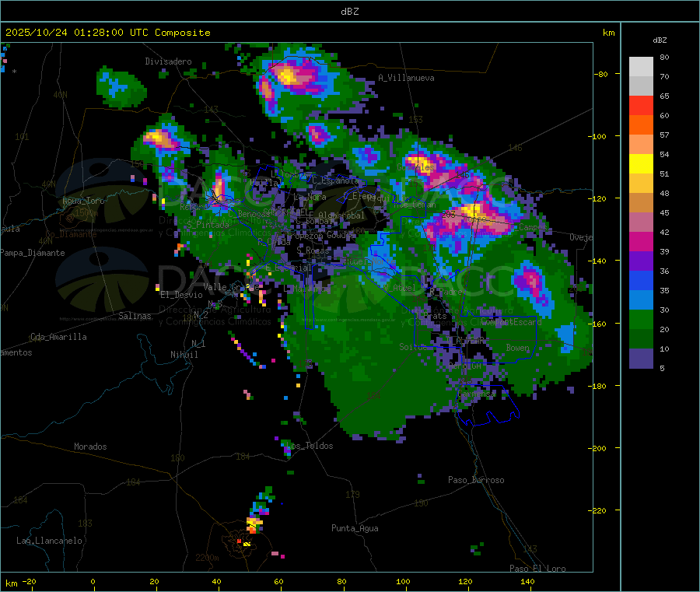Click the 'N_1' marker label
Image resolution: width=700 pixels, height=592 pixels.
click(198, 343)
